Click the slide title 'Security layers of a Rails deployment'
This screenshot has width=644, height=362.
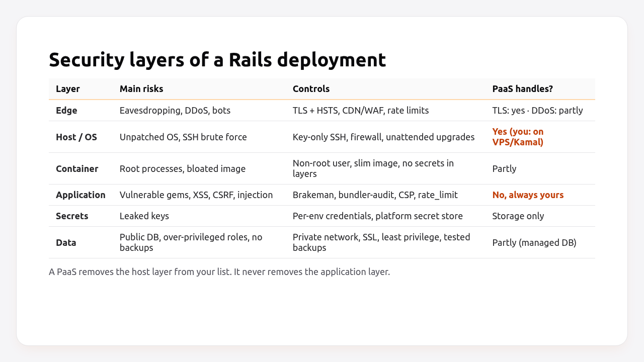[217, 60]
